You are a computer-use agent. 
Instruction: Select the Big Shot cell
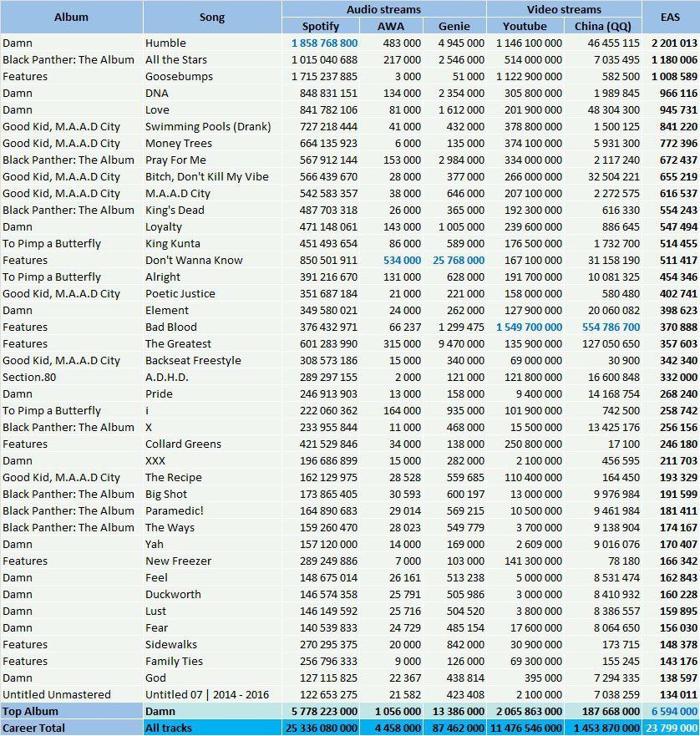212,495
